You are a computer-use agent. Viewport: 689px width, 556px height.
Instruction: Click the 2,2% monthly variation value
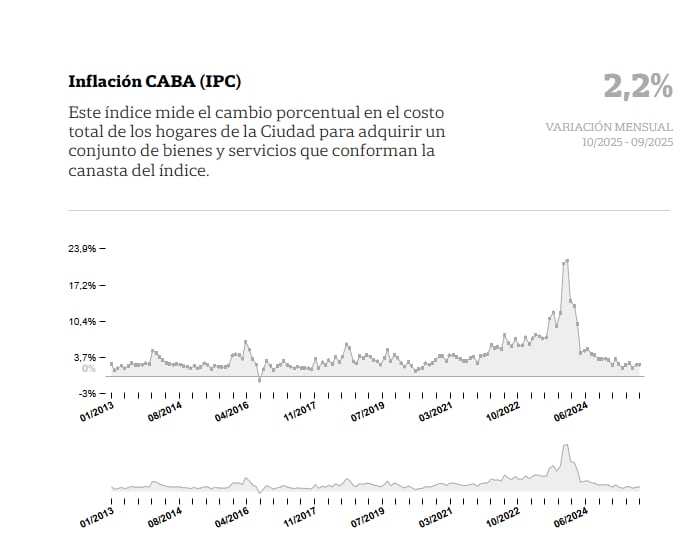[x=637, y=87]
